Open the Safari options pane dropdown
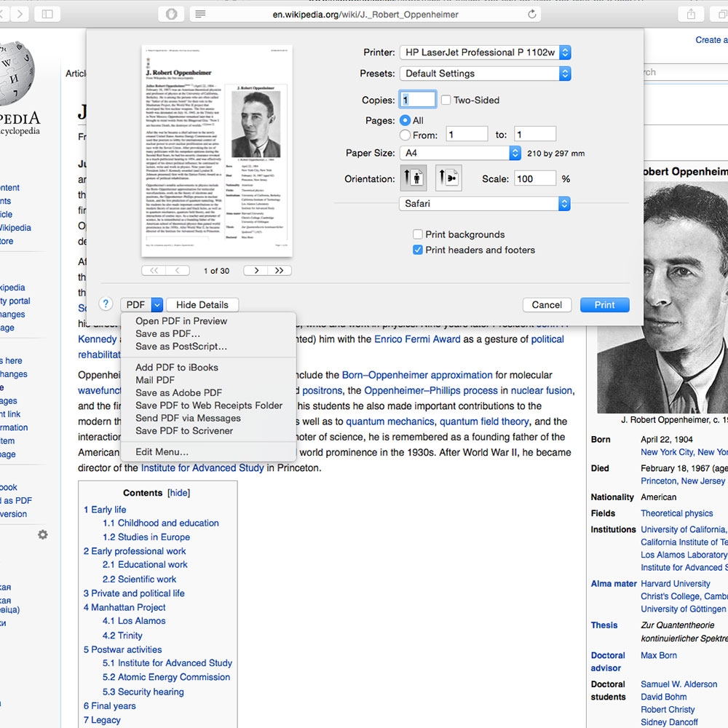This screenshot has height=728, width=728. 485,203
